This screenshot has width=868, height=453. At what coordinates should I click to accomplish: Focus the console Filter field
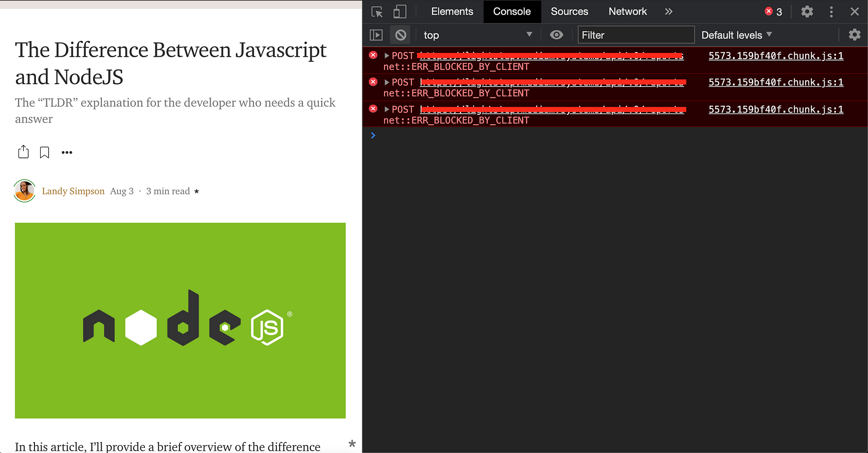[636, 35]
